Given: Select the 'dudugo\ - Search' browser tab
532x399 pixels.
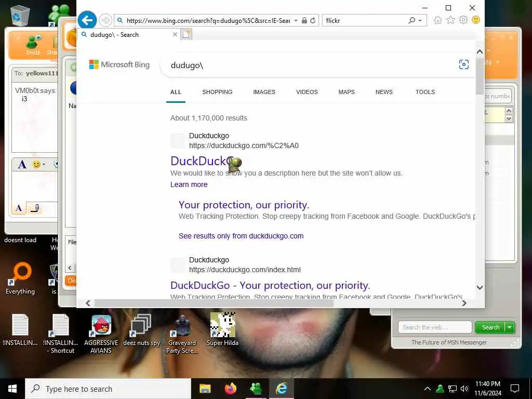Looking at the screenshot, I should point(129,35).
